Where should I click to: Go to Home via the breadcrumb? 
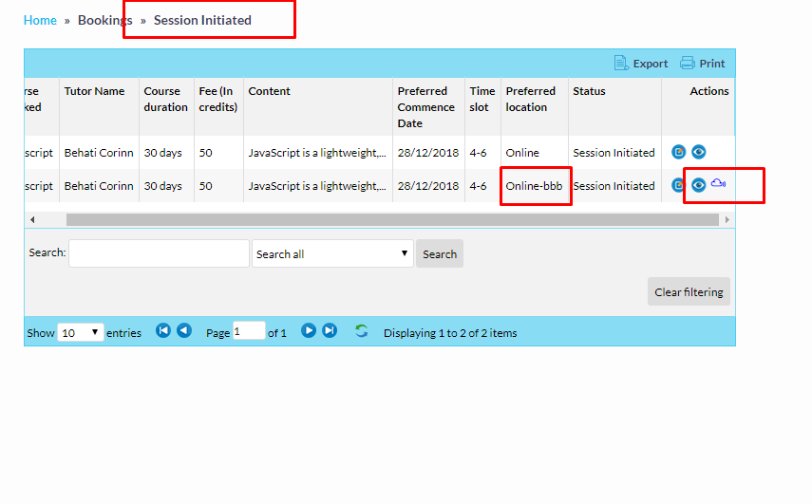(40, 20)
